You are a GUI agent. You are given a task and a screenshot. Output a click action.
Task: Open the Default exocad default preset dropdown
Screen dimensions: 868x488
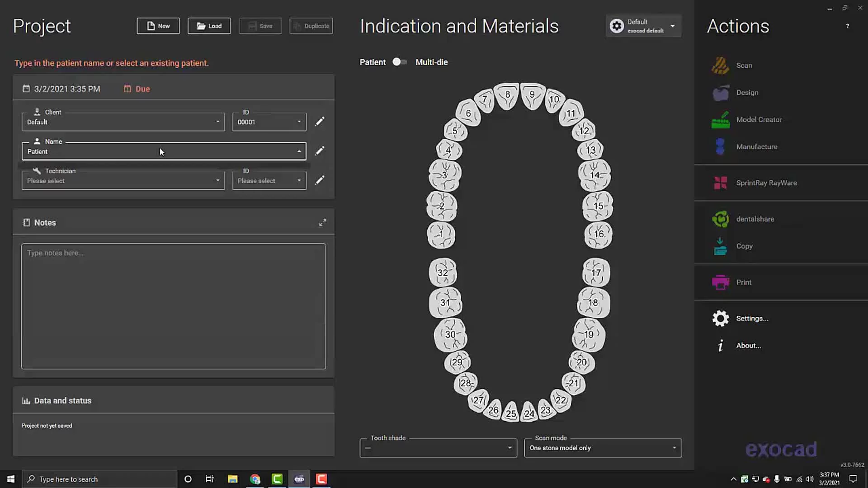pyautogui.click(x=643, y=26)
